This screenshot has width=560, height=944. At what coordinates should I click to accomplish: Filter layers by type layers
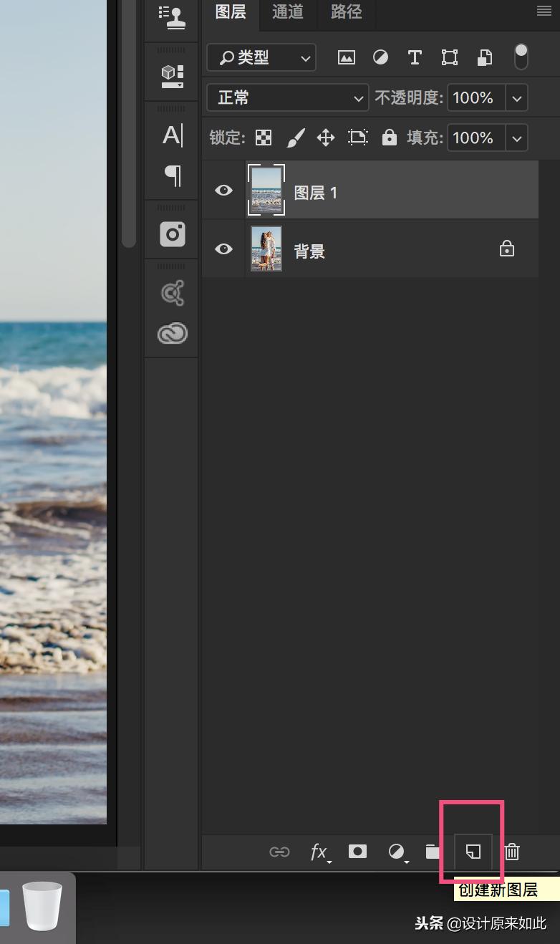click(414, 58)
